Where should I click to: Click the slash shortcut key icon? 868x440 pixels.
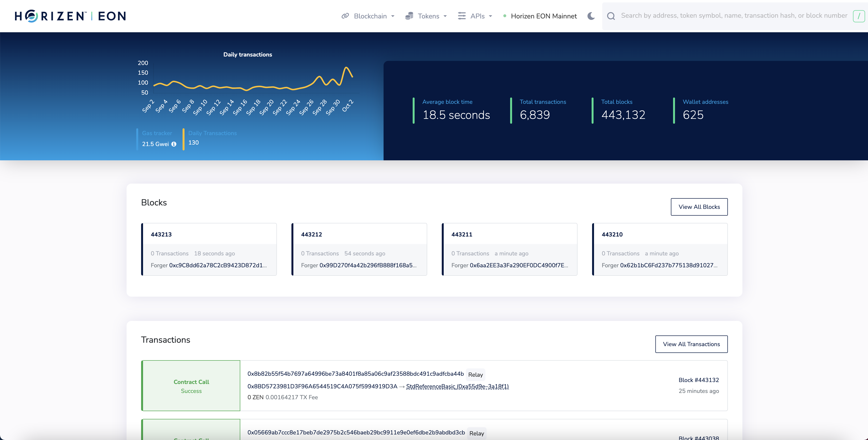pos(859,16)
